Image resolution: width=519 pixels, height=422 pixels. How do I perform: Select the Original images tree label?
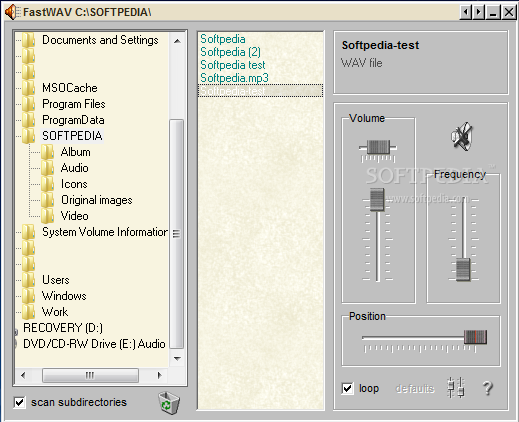click(97, 200)
